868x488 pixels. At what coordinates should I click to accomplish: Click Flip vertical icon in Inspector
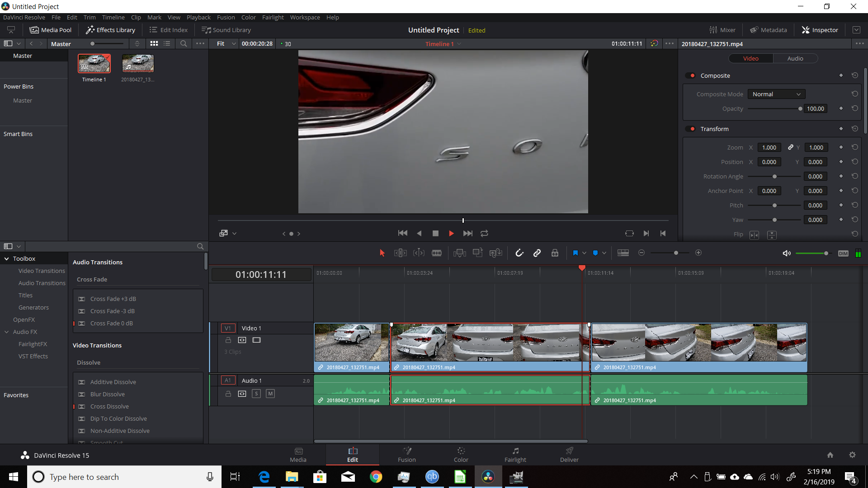tap(772, 235)
